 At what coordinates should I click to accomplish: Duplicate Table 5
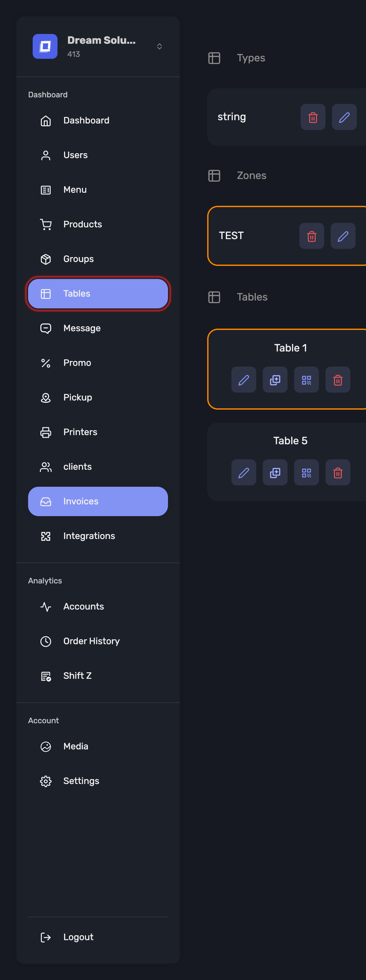tap(275, 472)
